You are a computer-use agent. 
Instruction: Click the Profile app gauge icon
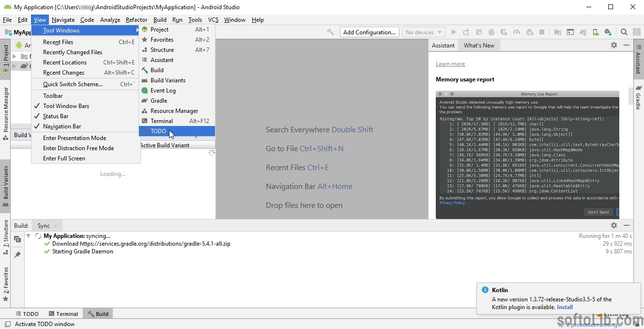(x=517, y=32)
